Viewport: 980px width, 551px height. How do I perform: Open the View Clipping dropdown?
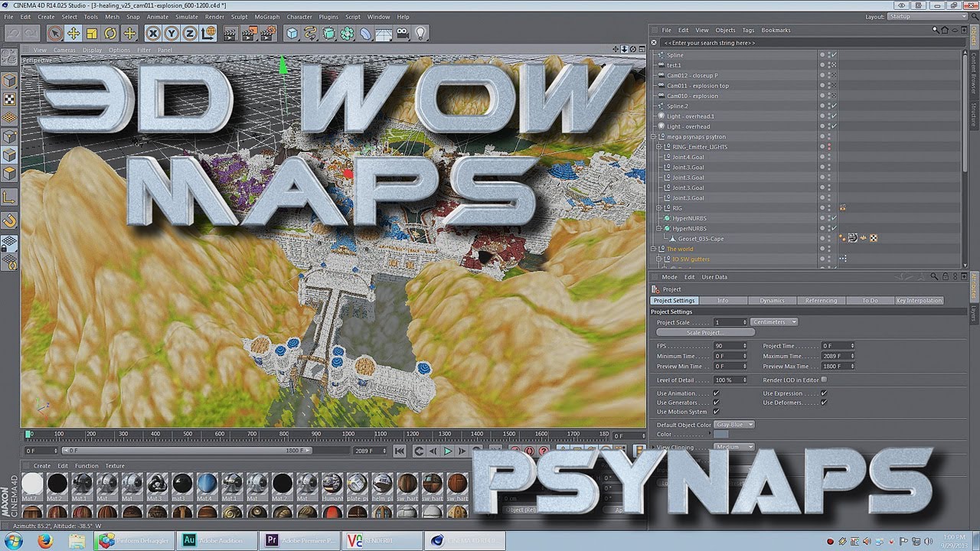[x=734, y=447]
